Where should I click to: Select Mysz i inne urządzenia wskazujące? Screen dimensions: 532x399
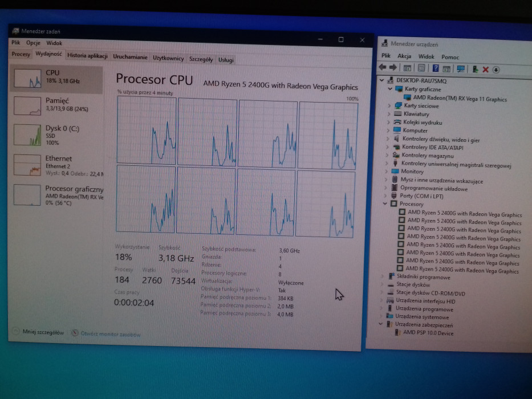coord(442,180)
